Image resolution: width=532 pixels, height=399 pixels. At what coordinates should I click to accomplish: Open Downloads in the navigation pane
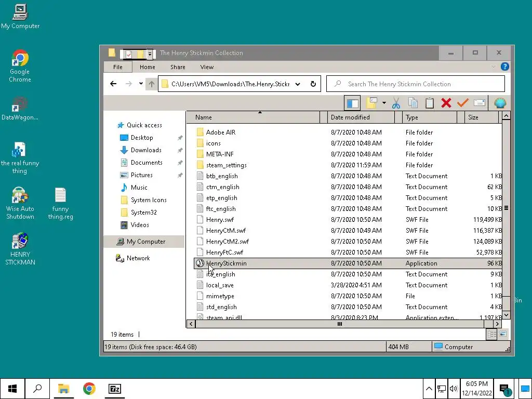[x=146, y=150]
